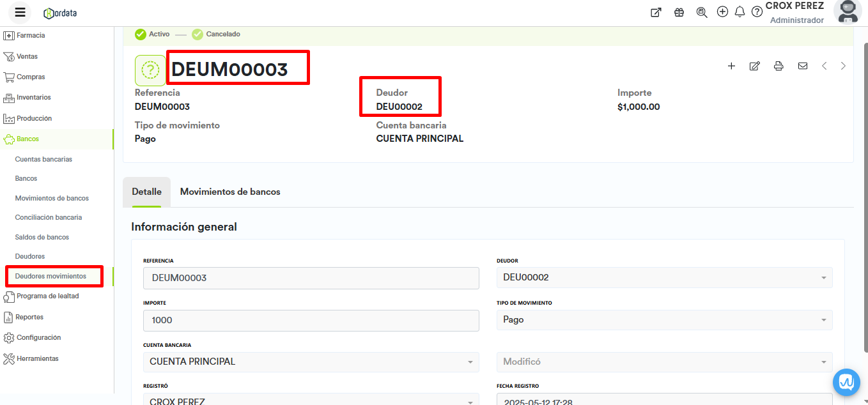Select the Detalle tab
Screen dimensions: 868x405
[146, 192]
